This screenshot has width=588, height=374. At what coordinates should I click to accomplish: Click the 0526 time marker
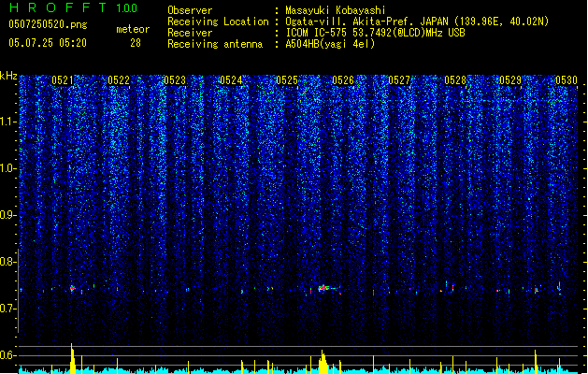(x=343, y=80)
